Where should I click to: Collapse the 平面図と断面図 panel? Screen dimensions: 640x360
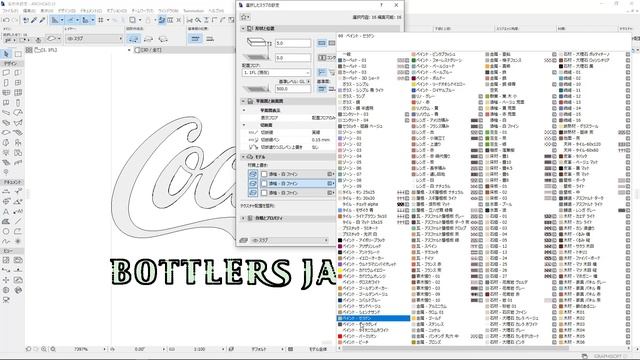[x=244, y=101]
